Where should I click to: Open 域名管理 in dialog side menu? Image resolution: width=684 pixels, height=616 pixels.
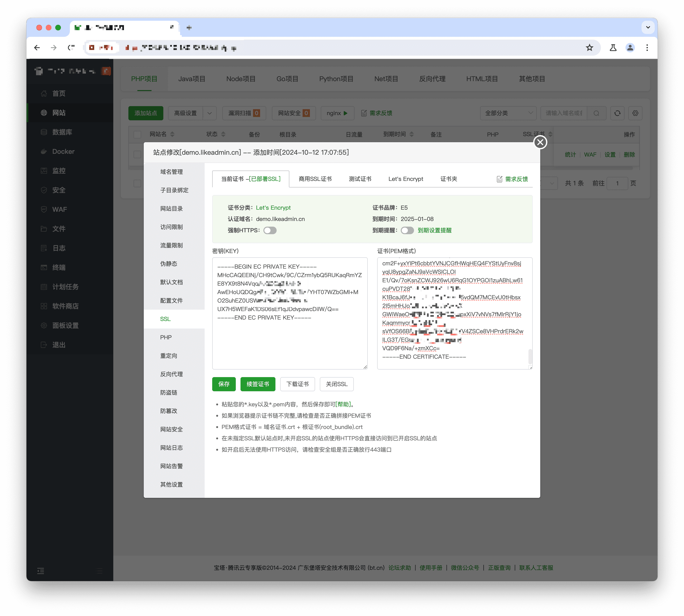[x=174, y=172]
